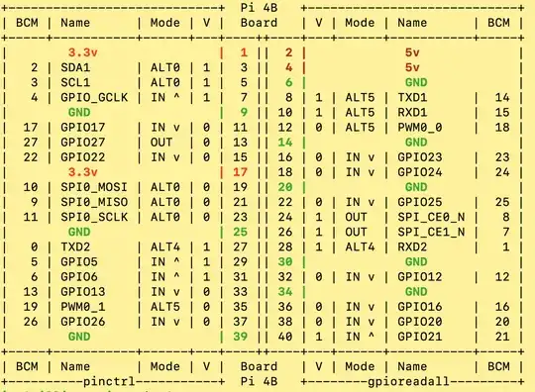Click the top 'Board' column header
535x392 pixels.
(259, 23)
